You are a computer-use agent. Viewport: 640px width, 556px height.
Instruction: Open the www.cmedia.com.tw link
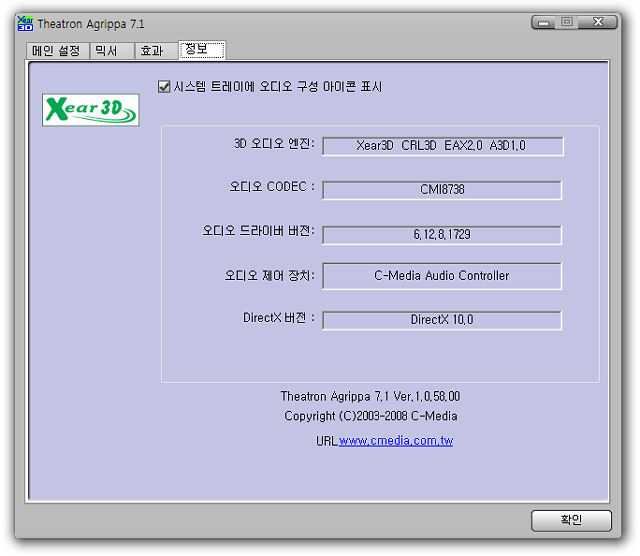click(396, 441)
